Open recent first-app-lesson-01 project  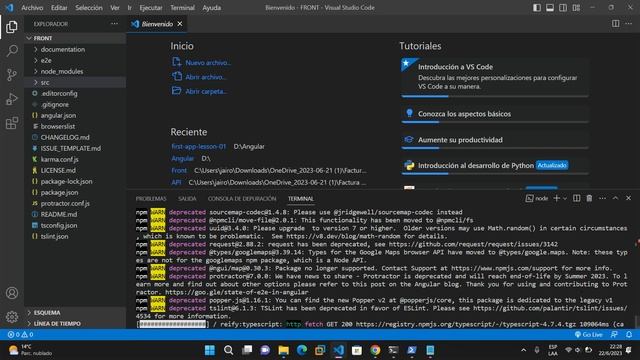199,146
